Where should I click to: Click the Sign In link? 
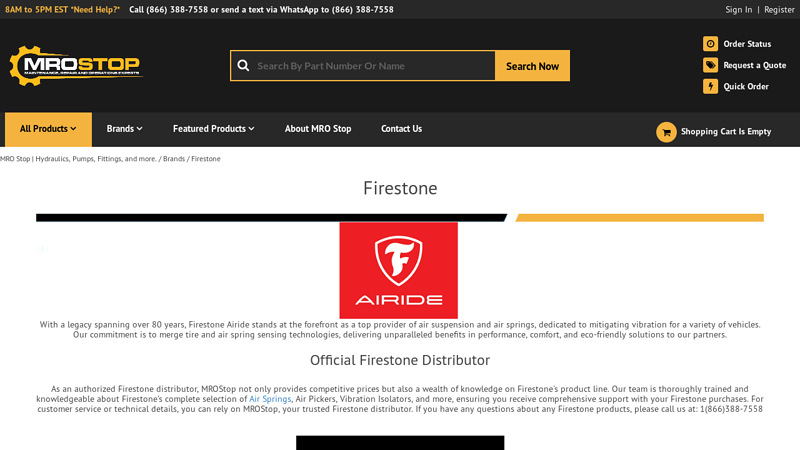[738, 10]
